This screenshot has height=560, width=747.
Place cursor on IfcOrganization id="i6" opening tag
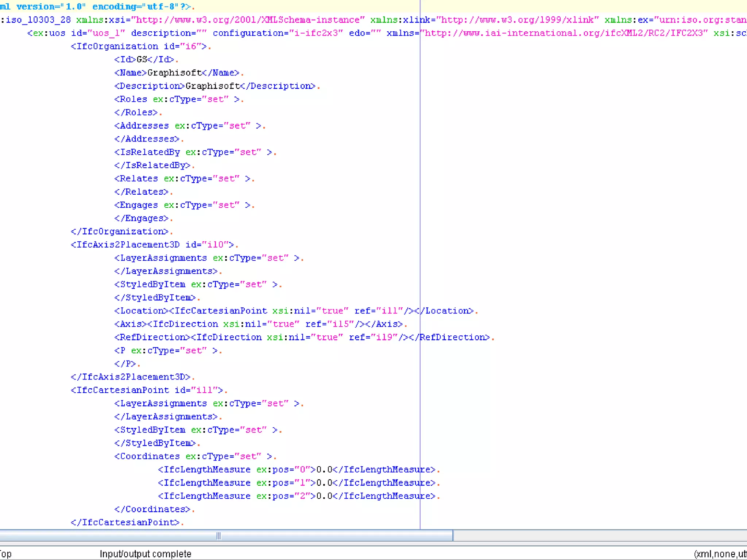pyautogui.click(x=139, y=46)
